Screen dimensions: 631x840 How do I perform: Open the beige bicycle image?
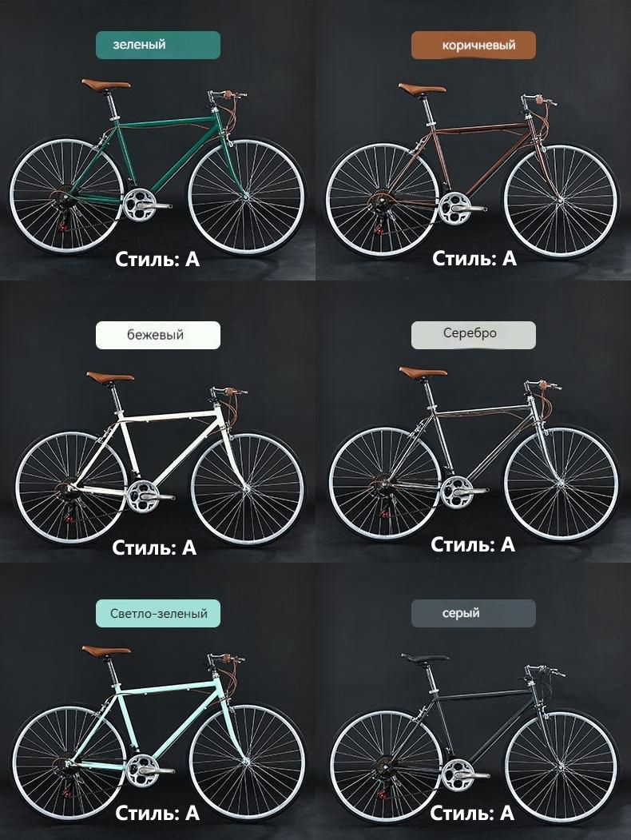coord(160,458)
